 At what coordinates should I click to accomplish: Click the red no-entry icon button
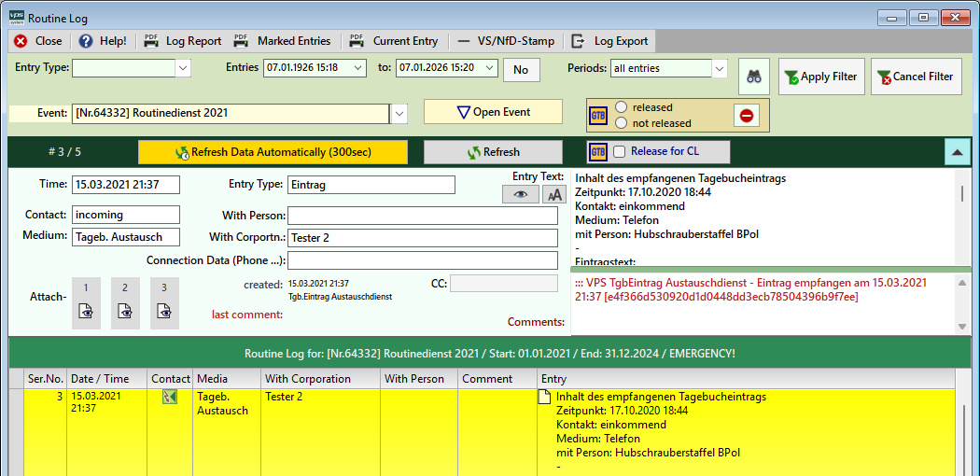click(x=747, y=116)
